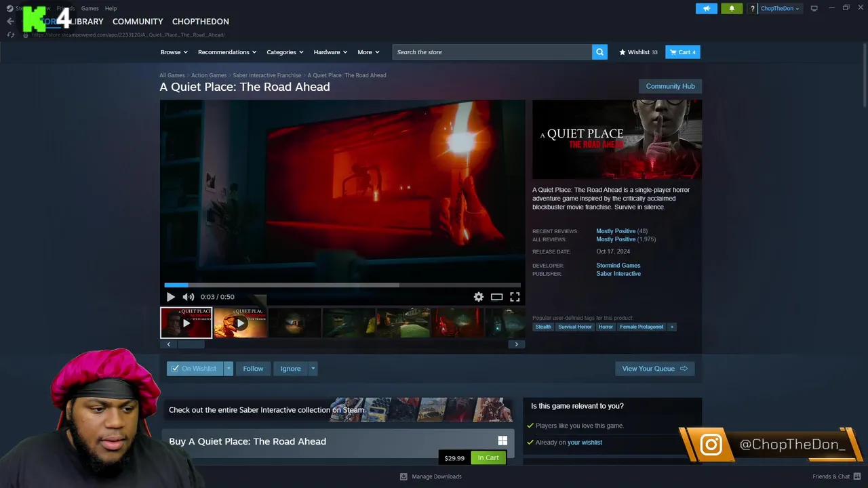Screen dimensions: 868x488
Task: Click the Community Hub button
Action: [670, 86]
